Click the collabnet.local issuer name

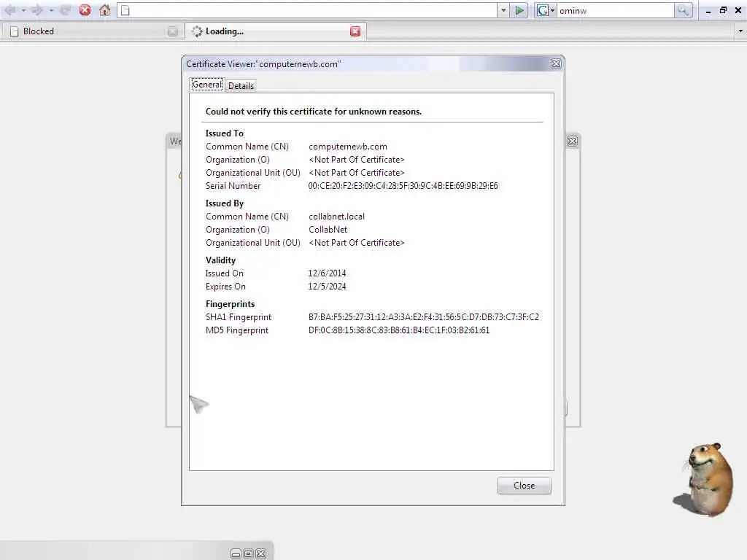coord(336,217)
